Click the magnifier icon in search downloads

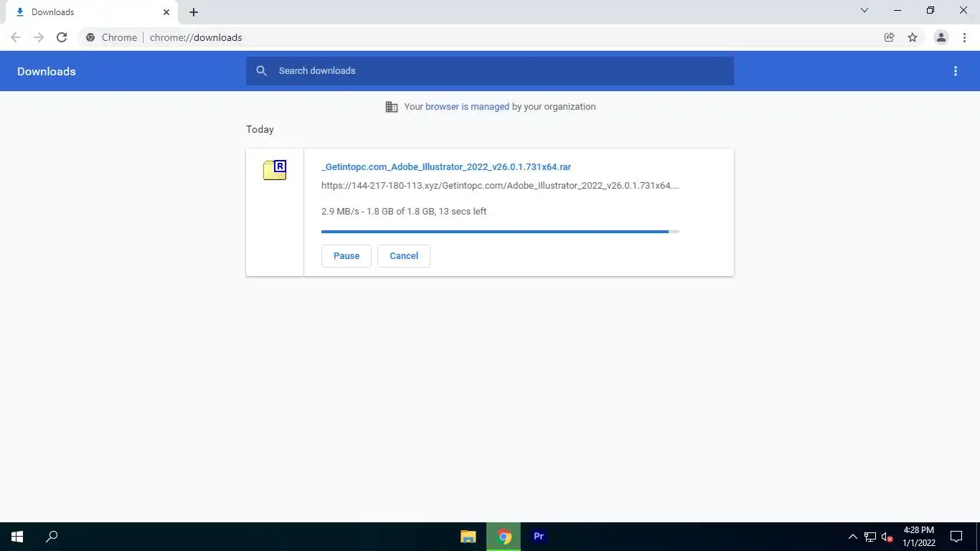[262, 71]
